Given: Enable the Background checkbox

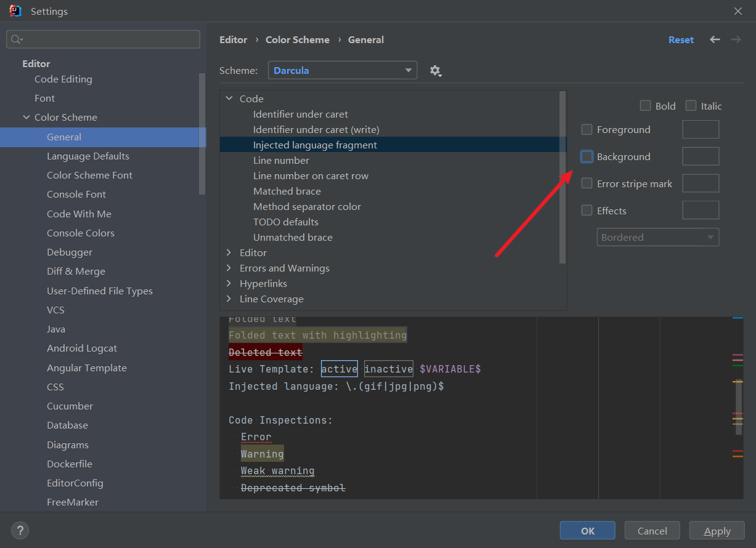Looking at the screenshot, I should coord(587,156).
